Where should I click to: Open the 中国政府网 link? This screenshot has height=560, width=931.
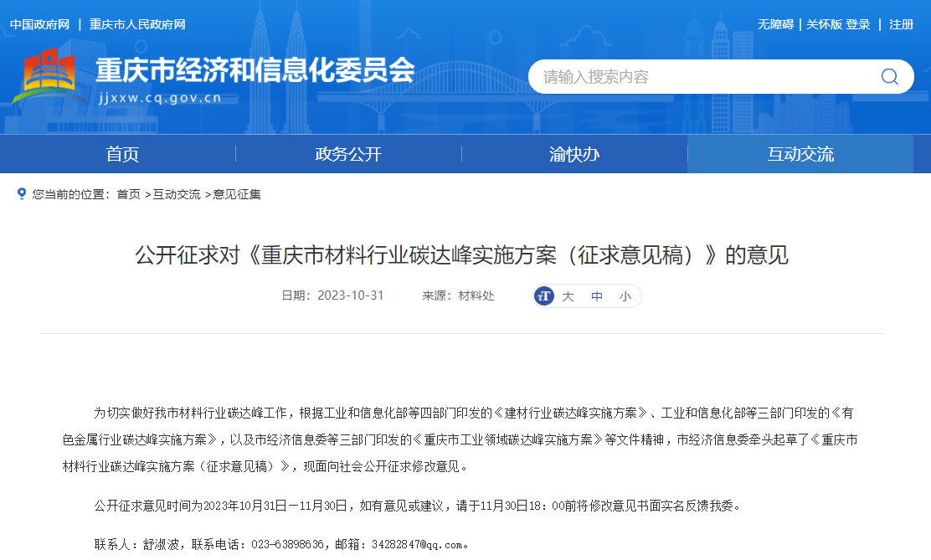click(x=40, y=24)
